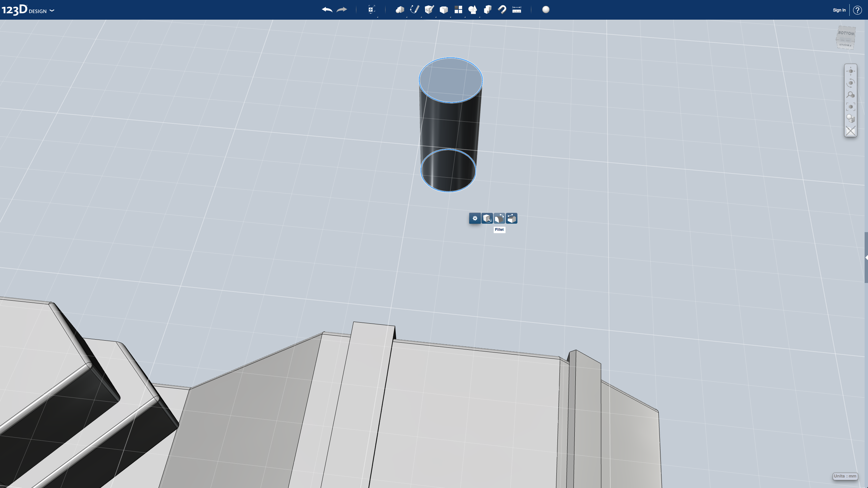Select the Primitives tool in the toolbar
Screen dimensions: 868x488
400,10
